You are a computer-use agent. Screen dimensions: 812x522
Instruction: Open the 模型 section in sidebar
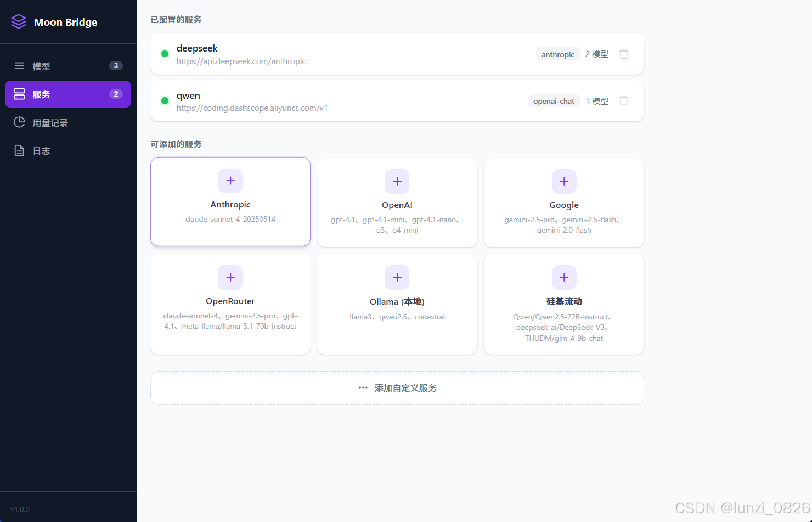tap(68, 66)
